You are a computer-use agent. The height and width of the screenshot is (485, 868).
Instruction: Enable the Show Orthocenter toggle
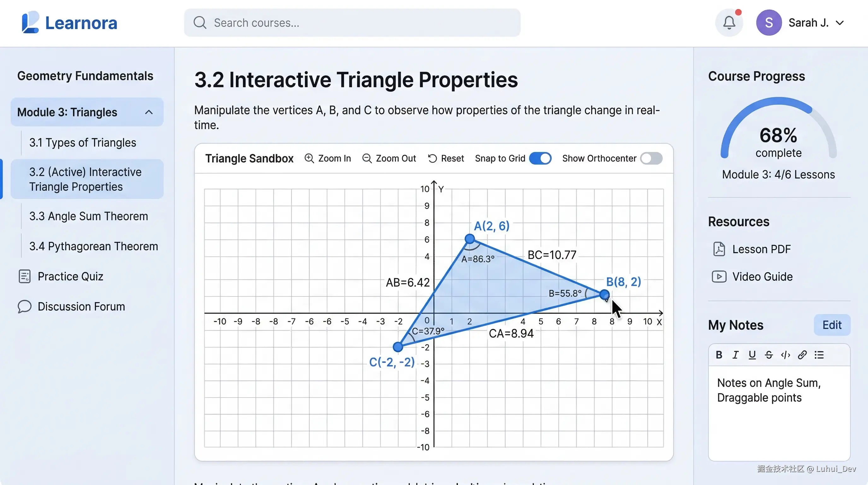pos(651,159)
